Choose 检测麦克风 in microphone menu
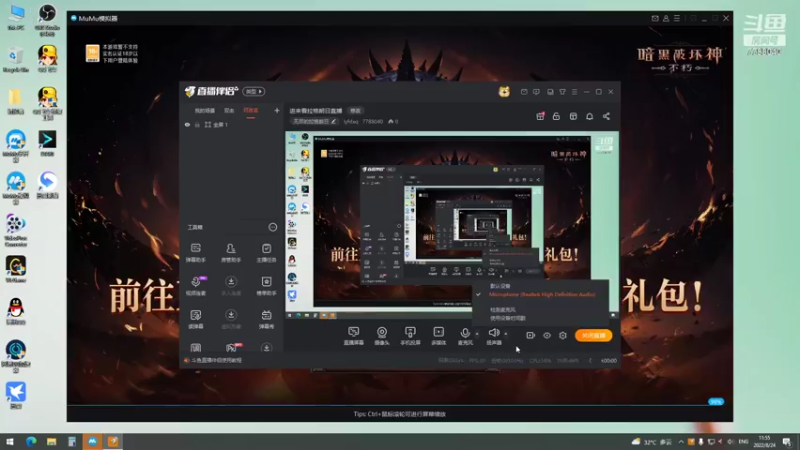800x450 pixels. [x=503, y=310]
